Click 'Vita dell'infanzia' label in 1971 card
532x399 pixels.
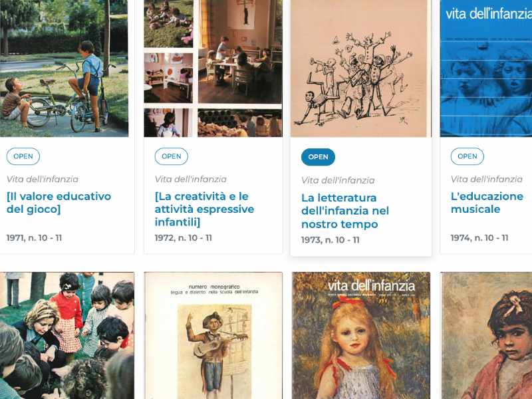pos(43,179)
